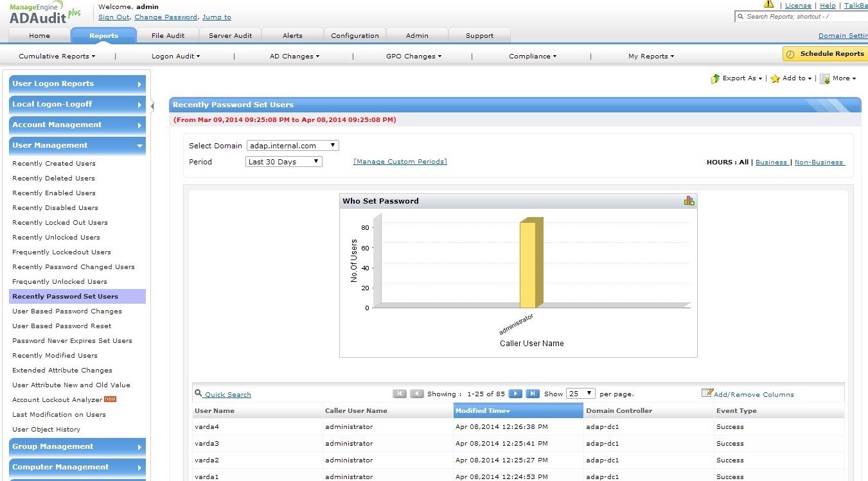Open the AD Changes menu
This screenshot has height=481, width=868.
pyautogui.click(x=294, y=57)
